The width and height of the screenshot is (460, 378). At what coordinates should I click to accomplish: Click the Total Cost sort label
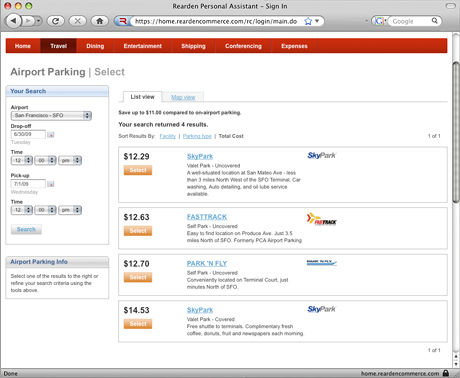pos(231,136)
